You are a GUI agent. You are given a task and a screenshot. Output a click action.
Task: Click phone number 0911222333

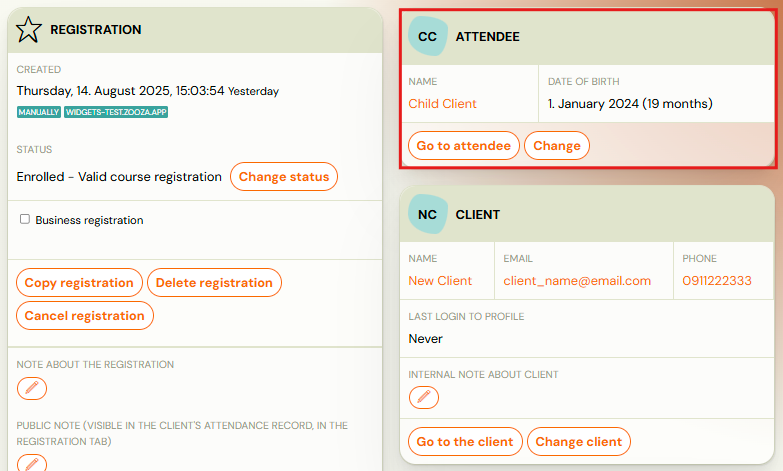(x=717, y=281)
